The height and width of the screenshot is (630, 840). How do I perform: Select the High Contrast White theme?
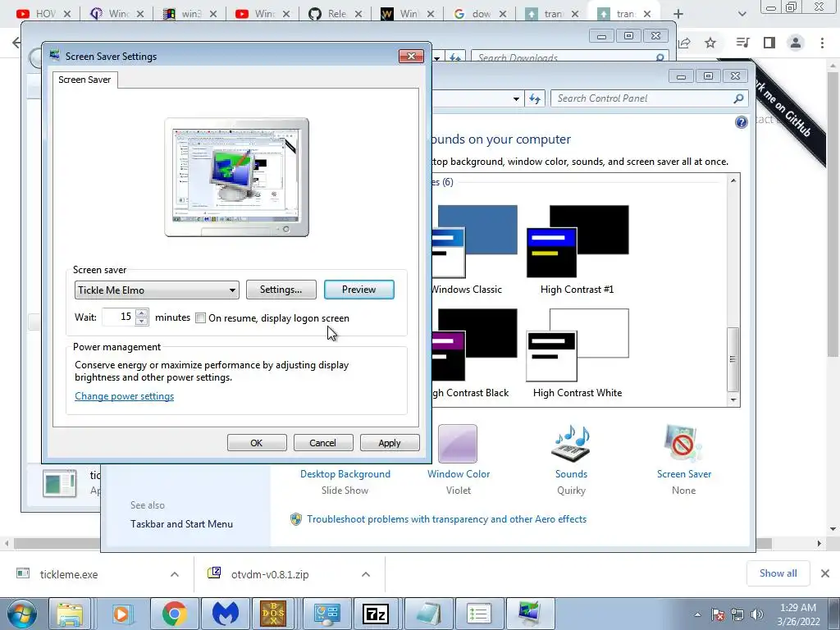[577, 354]
